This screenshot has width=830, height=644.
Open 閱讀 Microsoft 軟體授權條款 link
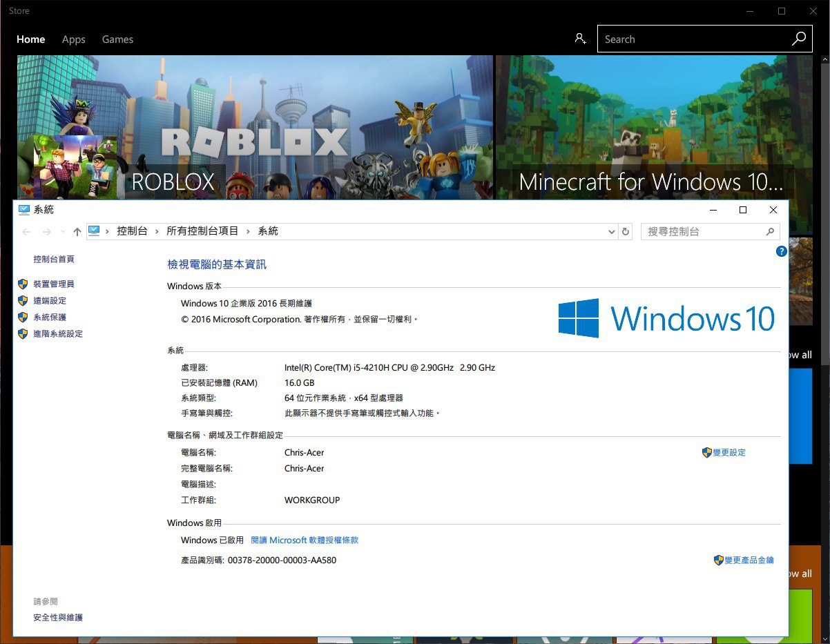click(305, 540)
